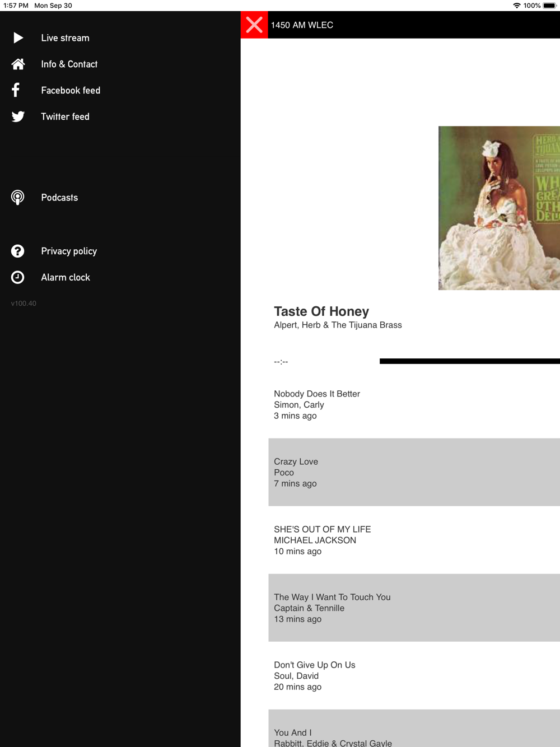
Task: Click the 1:57 PM clock in status bar
Action: coord(16,6)
